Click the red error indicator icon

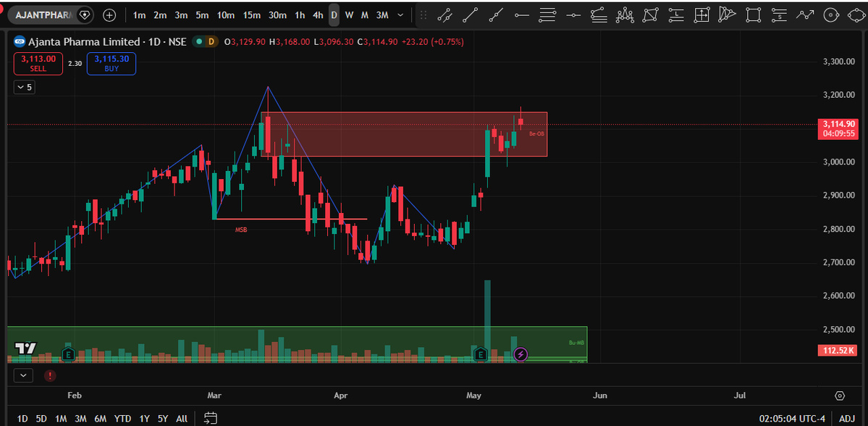pos(50,375)
